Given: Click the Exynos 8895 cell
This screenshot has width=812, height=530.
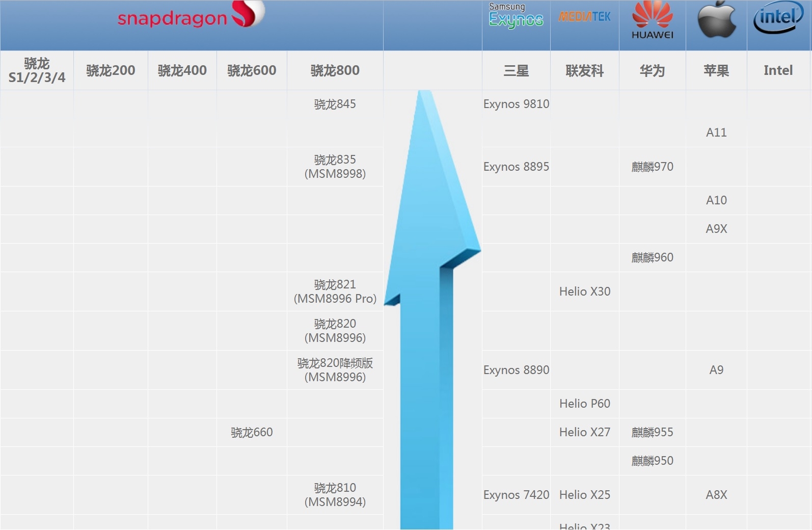Looking at the screenshot, I should point(516,167).
